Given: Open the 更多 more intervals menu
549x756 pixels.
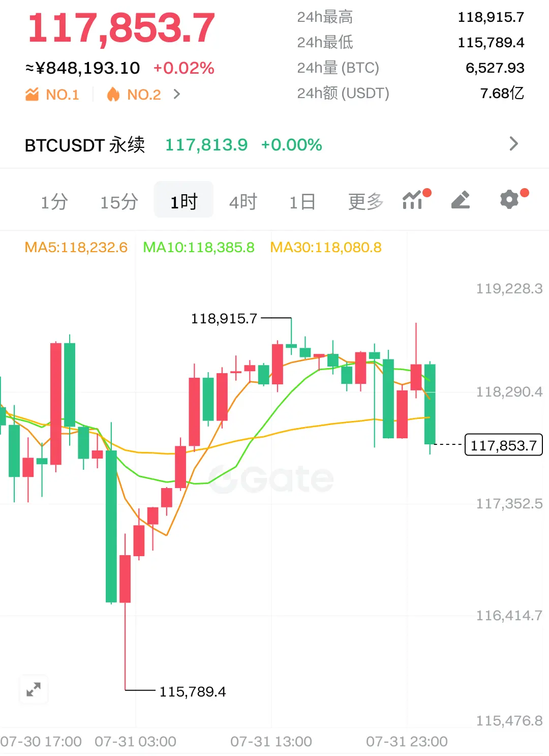Looking at the screenshot, I should point(365,202).
